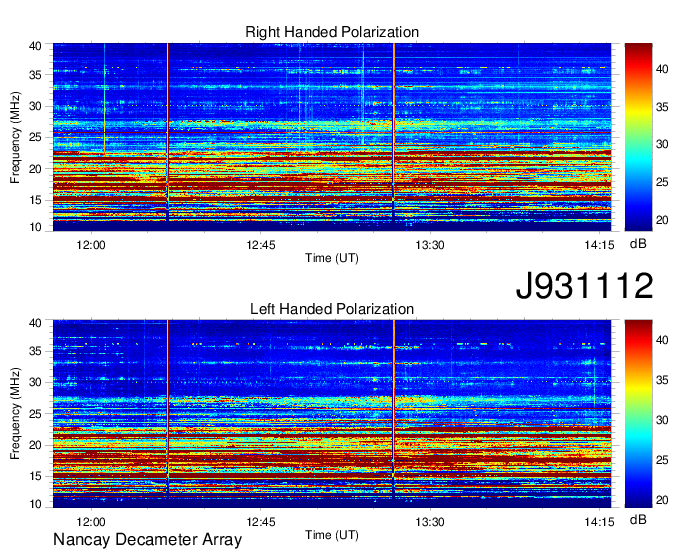
Task: Click the Right Handed panel's colorbar
Action: pos(638,137)
